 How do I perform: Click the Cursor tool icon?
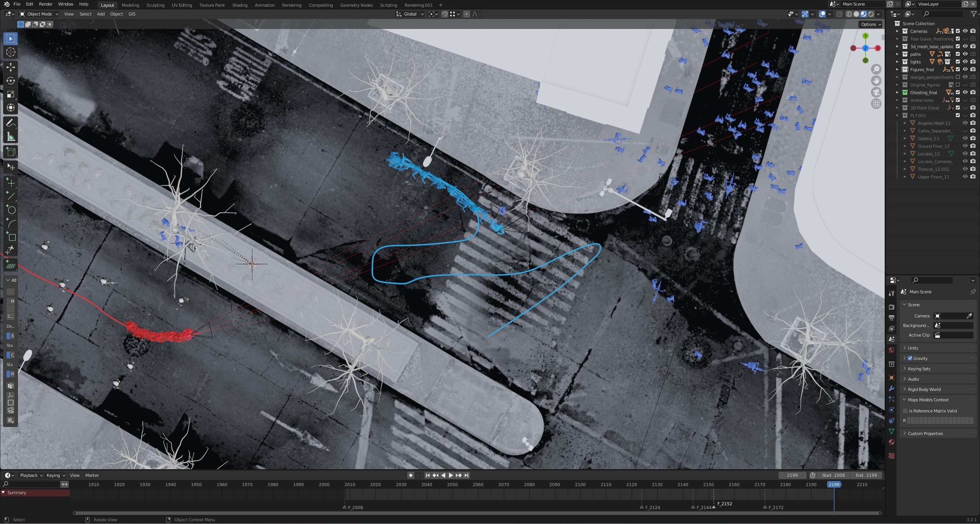coord(11,52)
